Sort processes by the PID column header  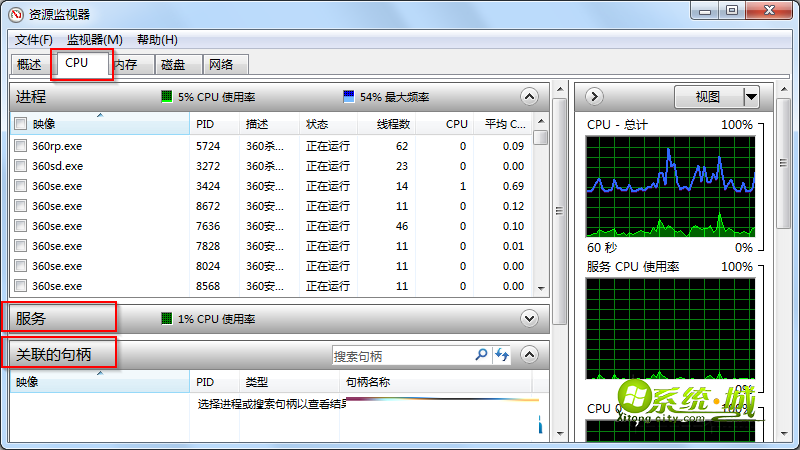pos(205,124)
